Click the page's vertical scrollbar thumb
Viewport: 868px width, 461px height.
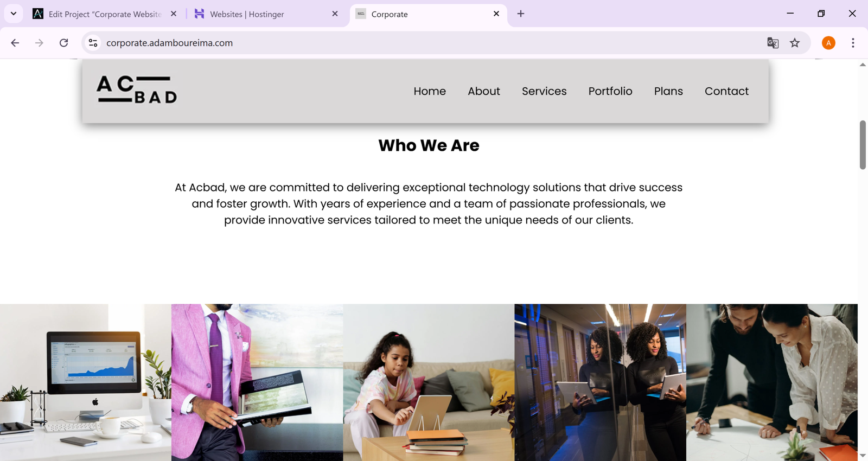click(x=863, y=145)
